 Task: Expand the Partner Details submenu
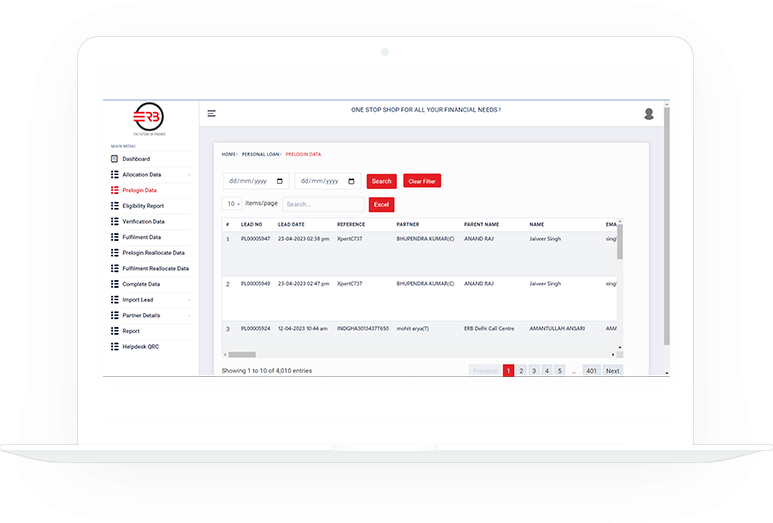tap(190, 316)
